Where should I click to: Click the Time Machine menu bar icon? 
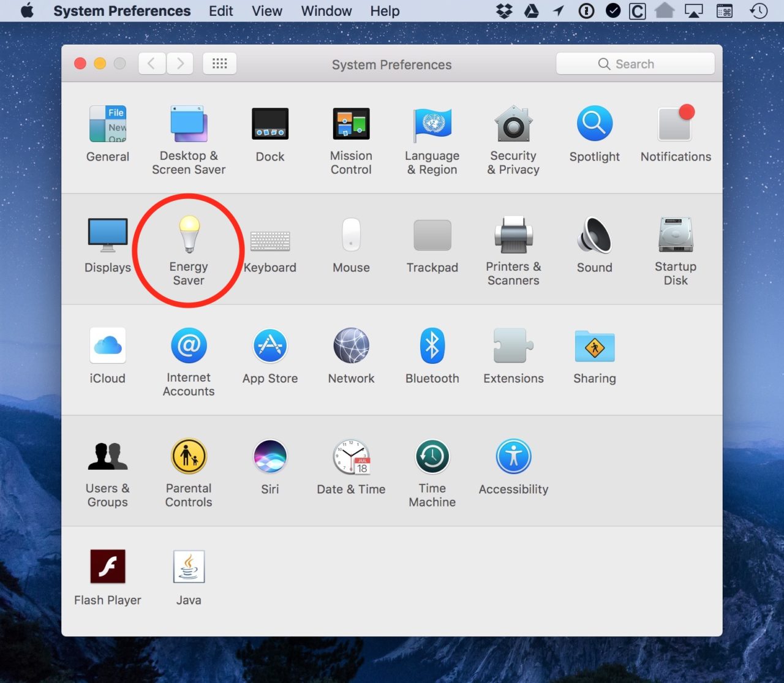coord(759,11)
